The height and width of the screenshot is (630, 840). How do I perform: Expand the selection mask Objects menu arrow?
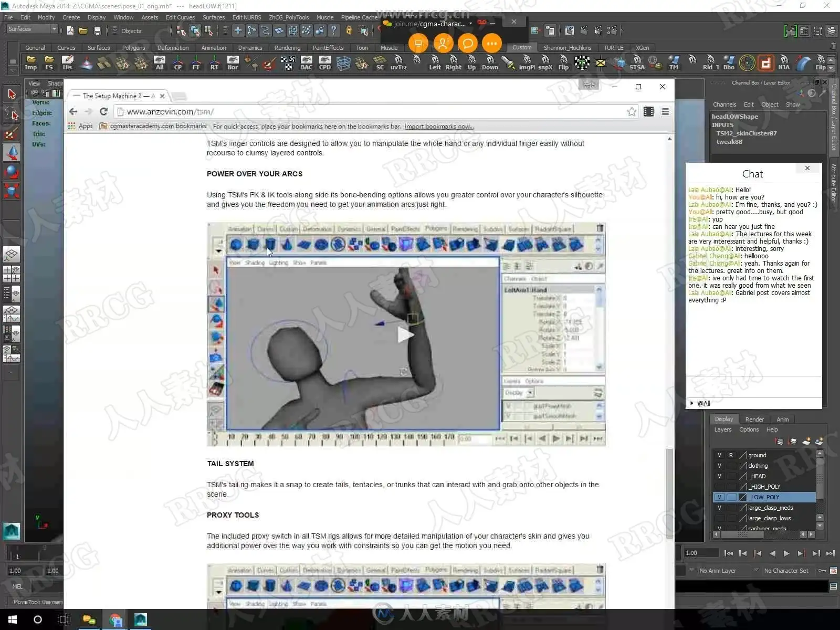[x=114, y=31]
